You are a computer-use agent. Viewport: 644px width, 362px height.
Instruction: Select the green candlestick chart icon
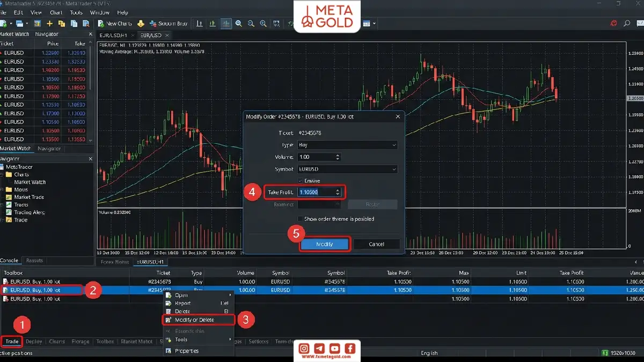213,24
